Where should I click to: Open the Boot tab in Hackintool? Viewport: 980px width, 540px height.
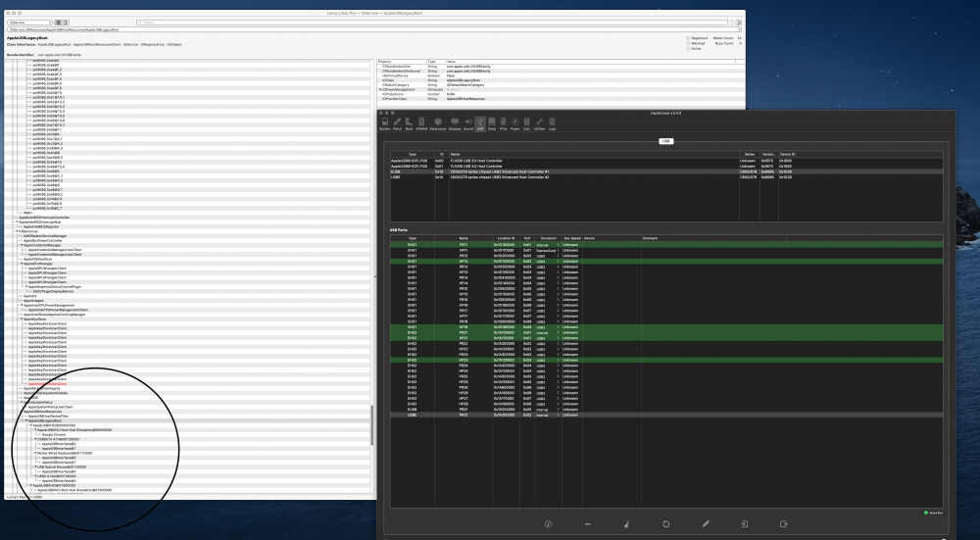409,123
